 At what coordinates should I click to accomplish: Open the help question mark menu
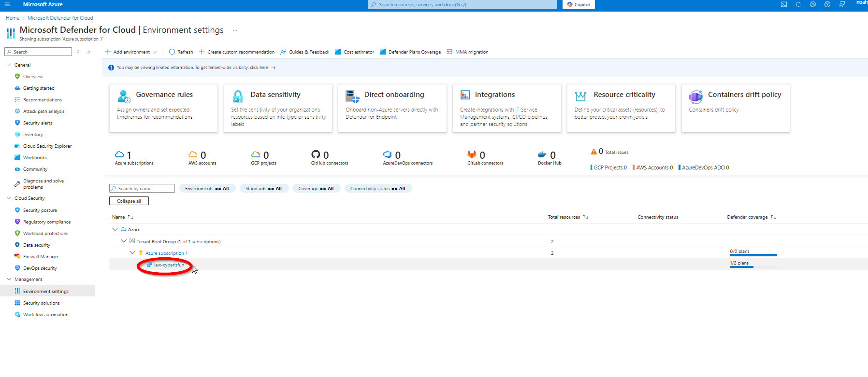tap(827, 4)
